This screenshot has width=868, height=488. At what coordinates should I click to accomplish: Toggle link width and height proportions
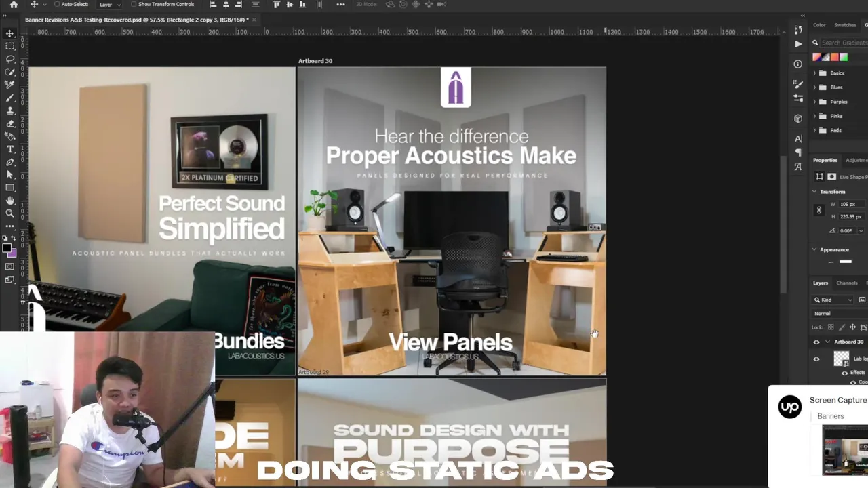click(x=819, y=210)
